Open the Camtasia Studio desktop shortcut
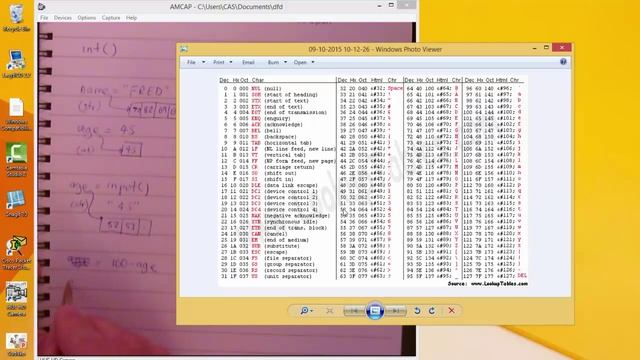 tap(16, 159)
